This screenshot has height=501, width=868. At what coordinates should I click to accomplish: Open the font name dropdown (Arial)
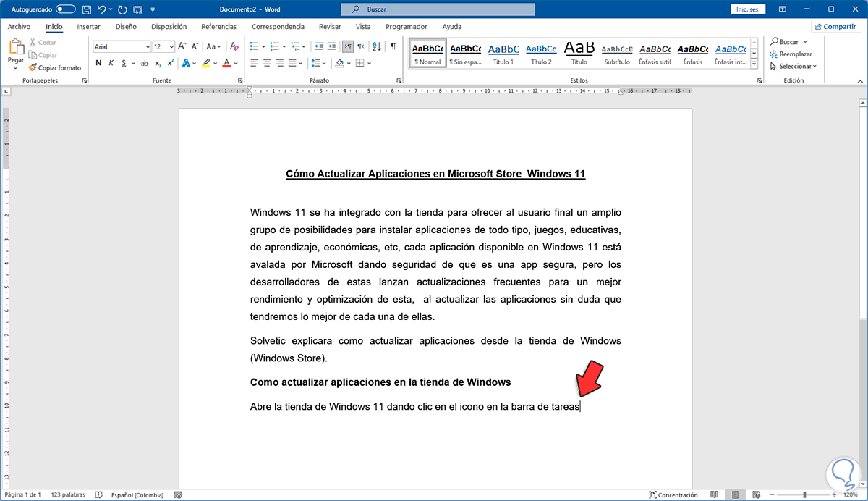[148, 46]
